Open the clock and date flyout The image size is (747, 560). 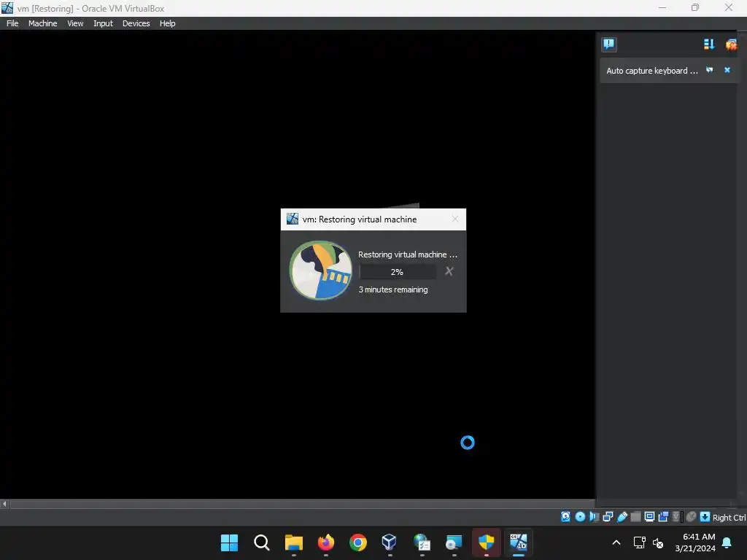point(695,542)
